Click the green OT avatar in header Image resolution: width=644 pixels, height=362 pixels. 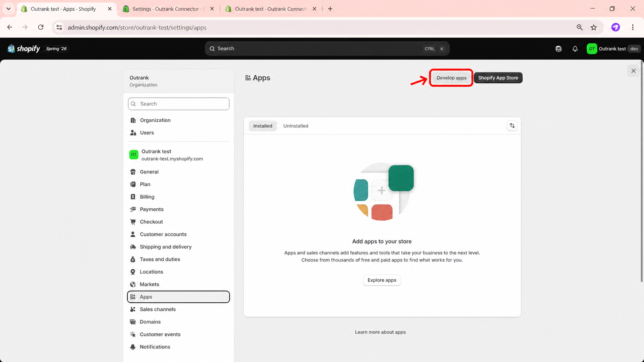click(592, 49)
